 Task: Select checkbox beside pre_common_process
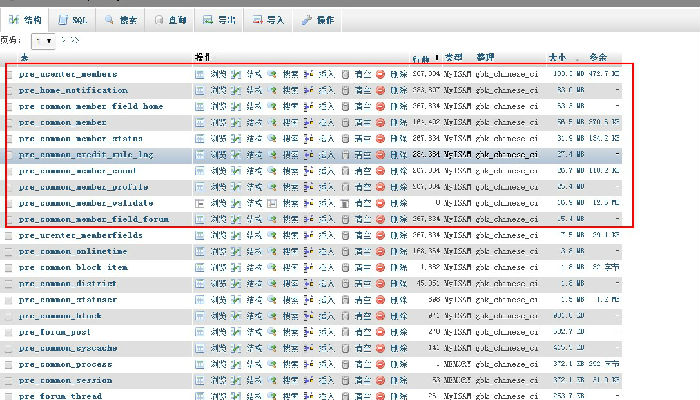point(10,364)
